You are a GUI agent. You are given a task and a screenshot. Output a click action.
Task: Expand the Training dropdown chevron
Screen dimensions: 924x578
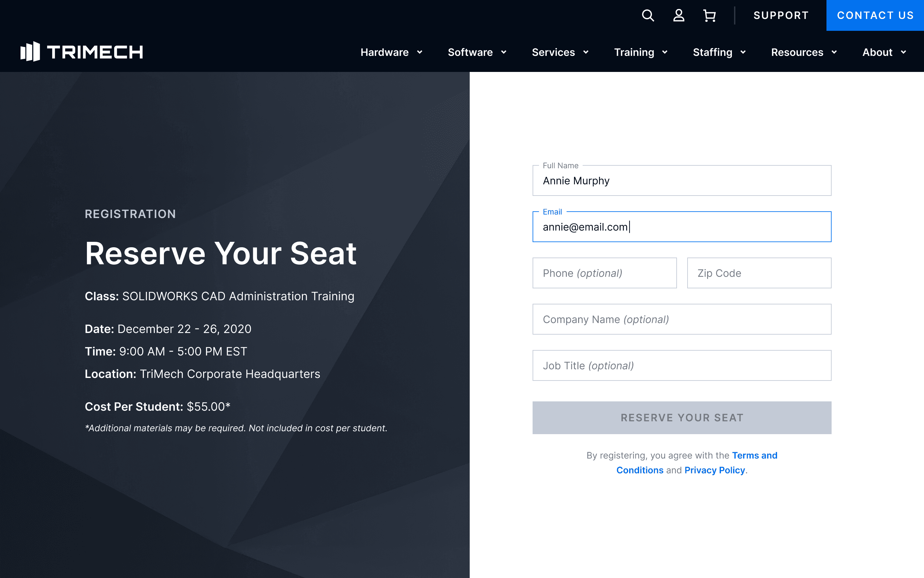pyautogui.click(x=665, y=52)
